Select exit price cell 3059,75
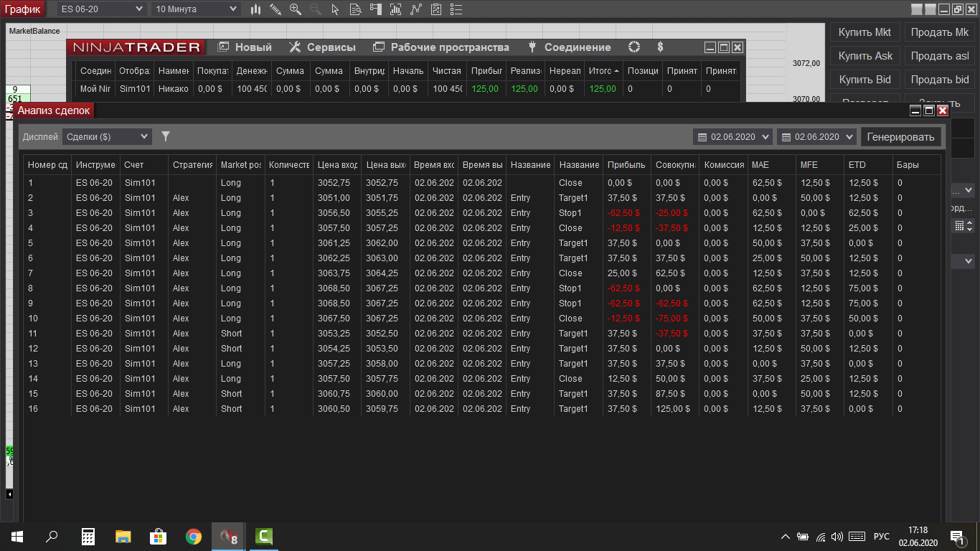This screenshot has height=551, width=980. [x=385, y=409]
